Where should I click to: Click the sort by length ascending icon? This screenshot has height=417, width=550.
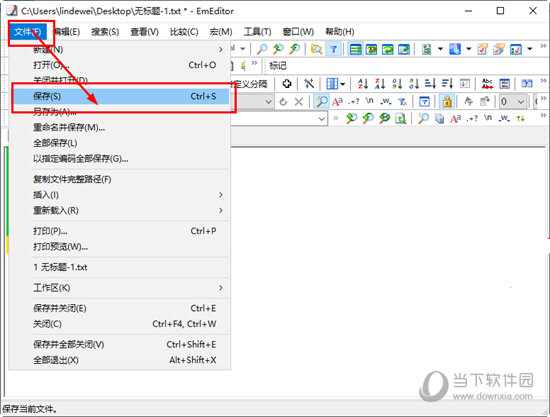(x=430, y=83)
